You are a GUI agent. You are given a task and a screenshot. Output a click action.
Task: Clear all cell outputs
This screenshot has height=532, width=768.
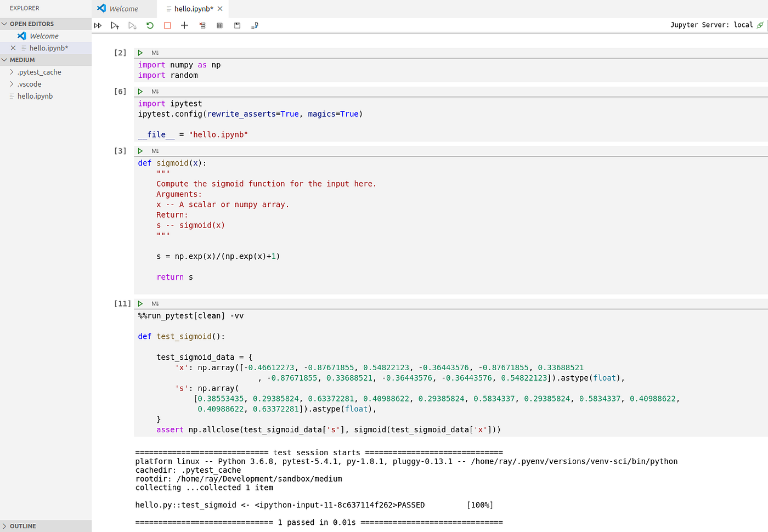(x=202, y=25)
